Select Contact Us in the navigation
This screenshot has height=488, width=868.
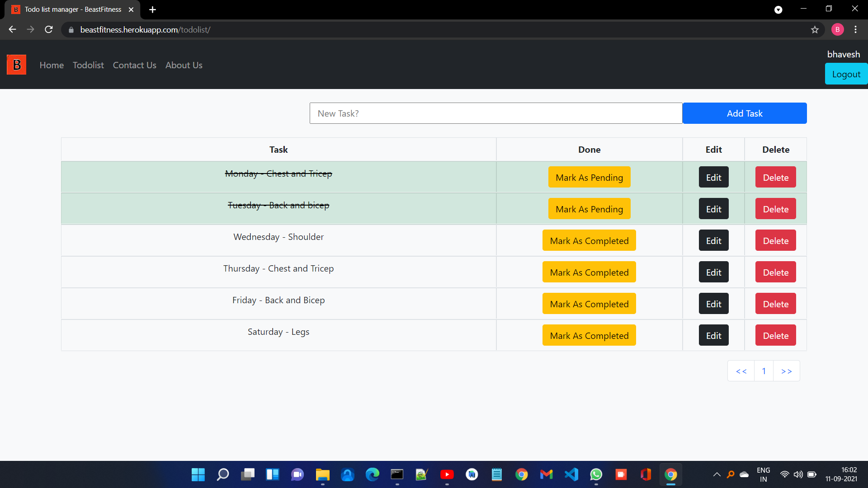[134, 65]
